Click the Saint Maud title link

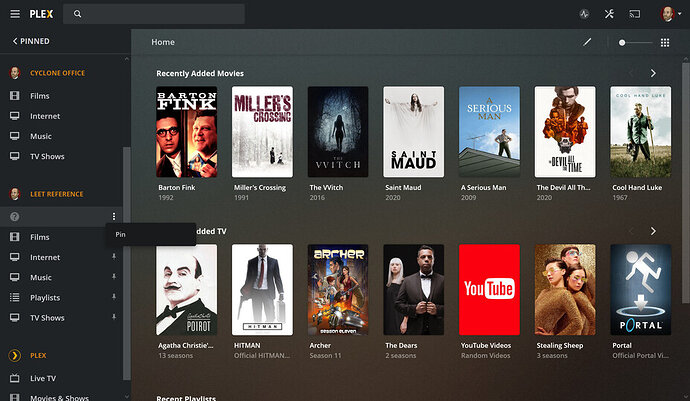[x=403, y=188]
